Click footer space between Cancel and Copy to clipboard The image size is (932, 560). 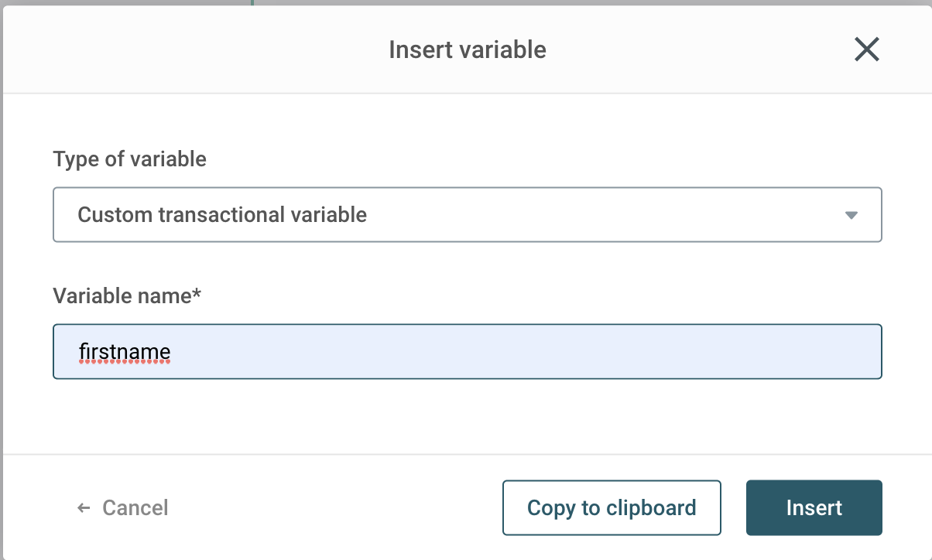pyautogui.click(x=333, y=508)
